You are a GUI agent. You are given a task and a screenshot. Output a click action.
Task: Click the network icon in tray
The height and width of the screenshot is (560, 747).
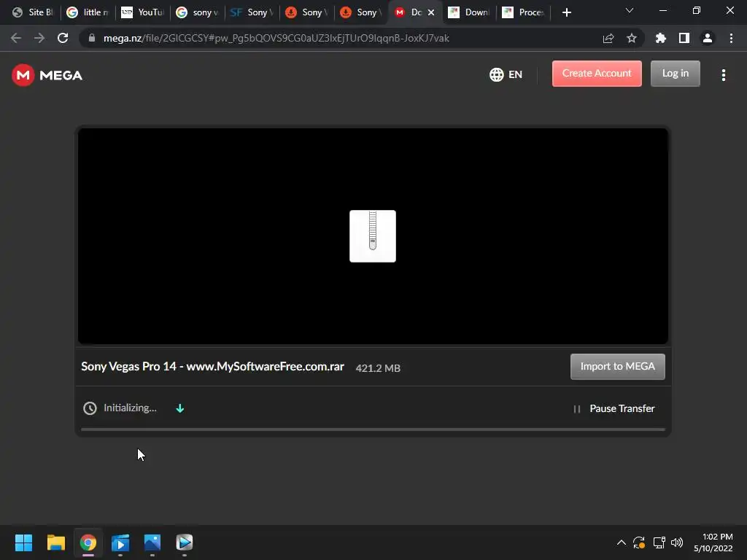[x=659, y=542]
